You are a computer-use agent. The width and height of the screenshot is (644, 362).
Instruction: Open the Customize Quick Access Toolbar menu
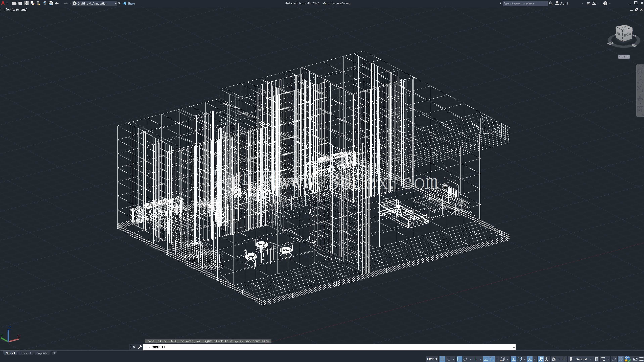tap(119, 3)
